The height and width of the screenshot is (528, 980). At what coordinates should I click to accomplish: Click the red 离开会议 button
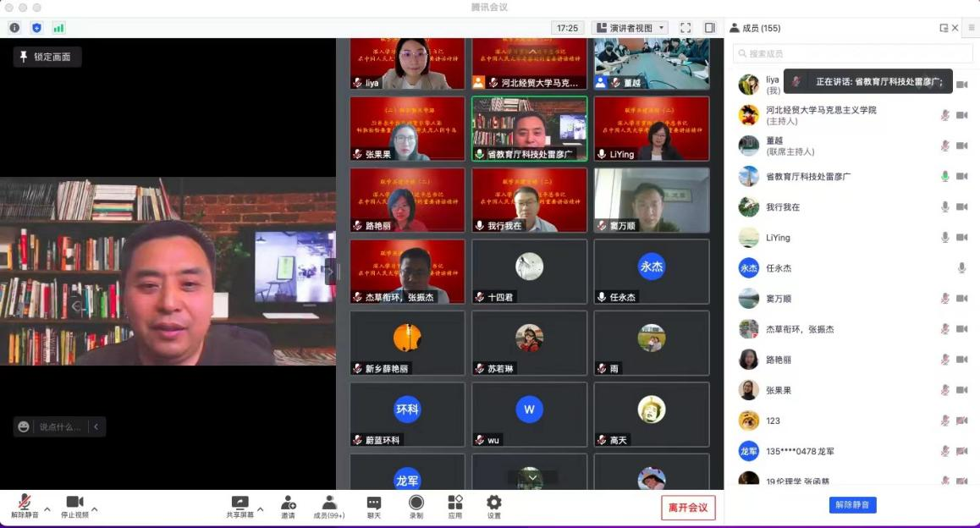click(688, 508)
